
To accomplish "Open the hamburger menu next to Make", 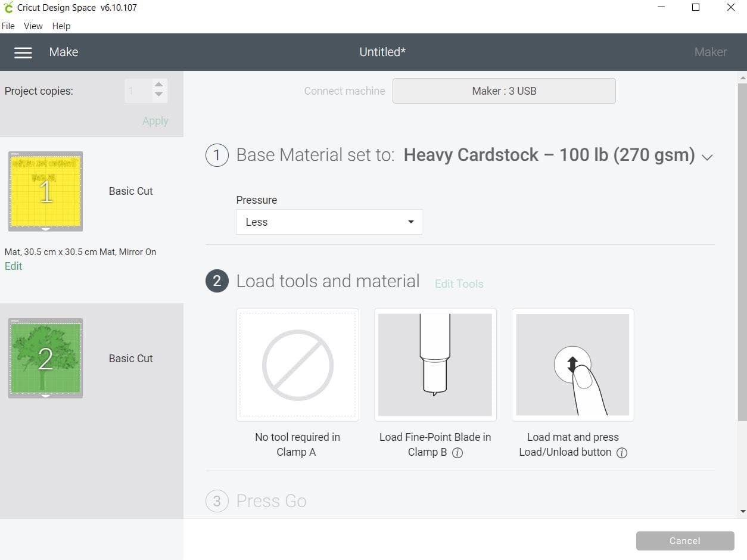I will [23, 52].
